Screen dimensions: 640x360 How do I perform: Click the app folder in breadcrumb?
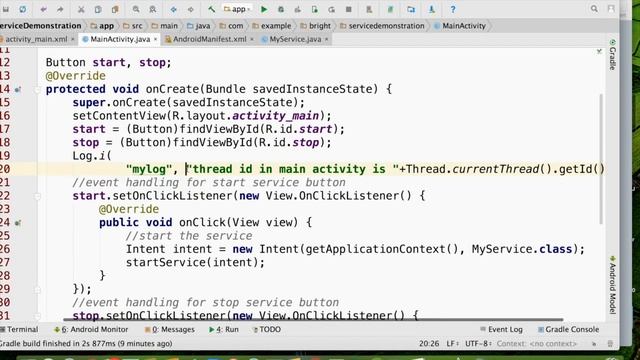(102, 26)
